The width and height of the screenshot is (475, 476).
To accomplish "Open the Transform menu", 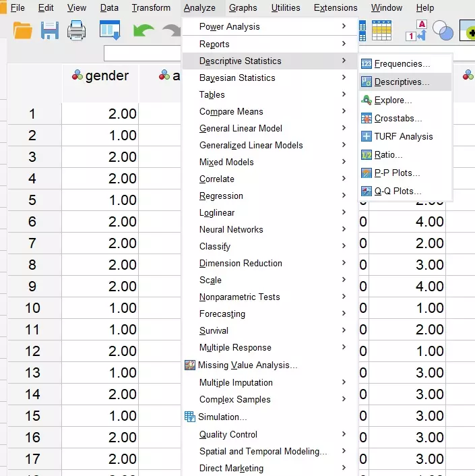I will (151, 7).
